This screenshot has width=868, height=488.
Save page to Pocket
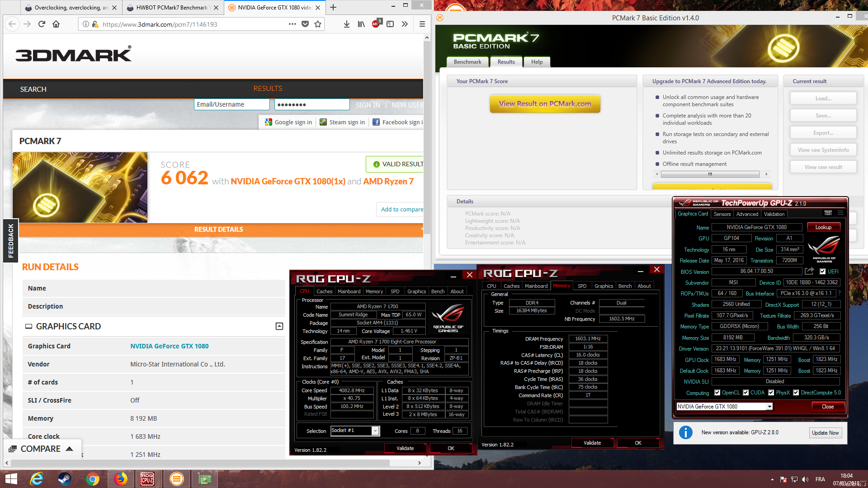tap(305, 24)
